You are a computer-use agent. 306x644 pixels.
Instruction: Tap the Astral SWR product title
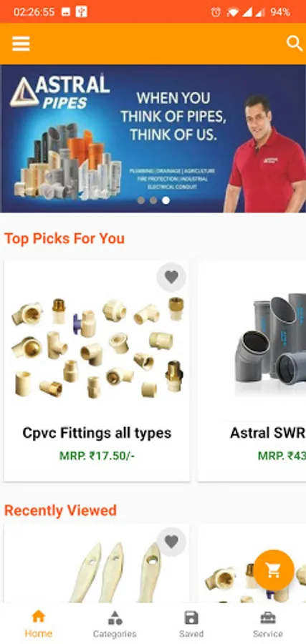(x=268, y=433)
